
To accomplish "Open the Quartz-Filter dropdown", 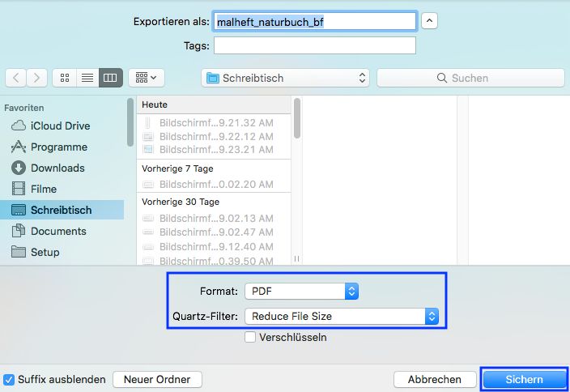I will (342, 317).
